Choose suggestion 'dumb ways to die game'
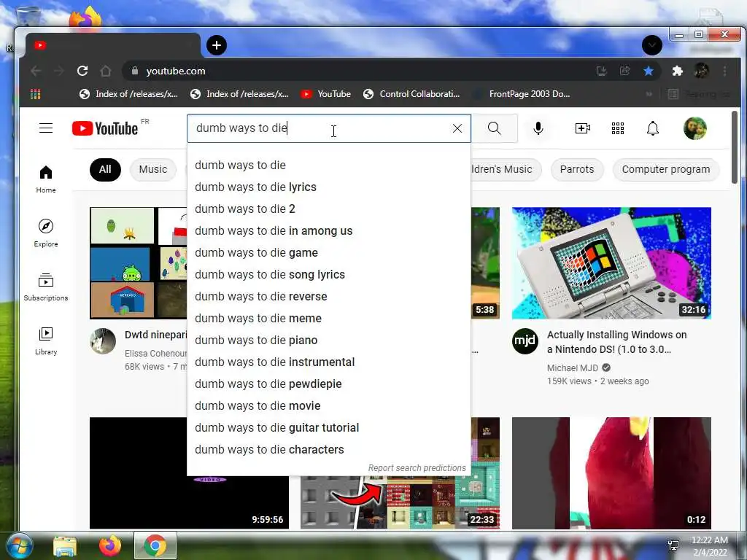Screen dimensions: 747x560 pos(329,253)
